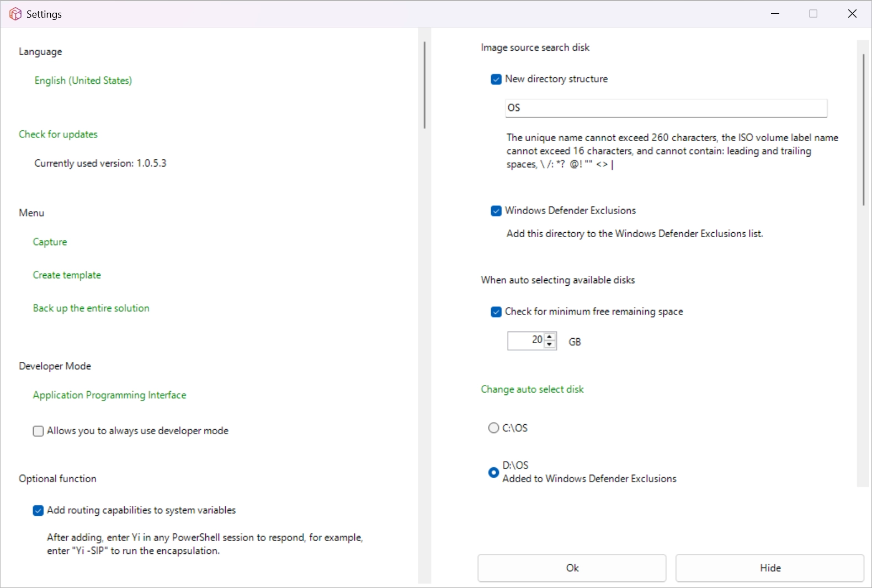Click Change auto select disk link
The width and height of the screenshot is (872, 588).
[x=532, y=389]
